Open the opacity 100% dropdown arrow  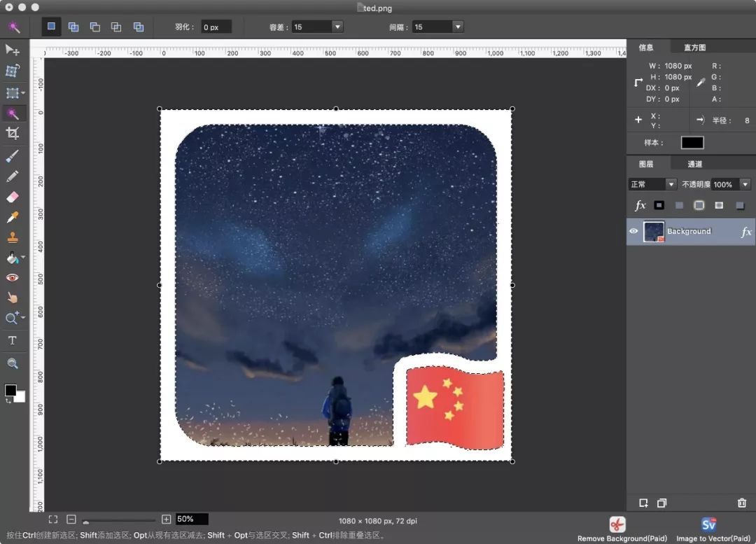(x=745, y=184)
